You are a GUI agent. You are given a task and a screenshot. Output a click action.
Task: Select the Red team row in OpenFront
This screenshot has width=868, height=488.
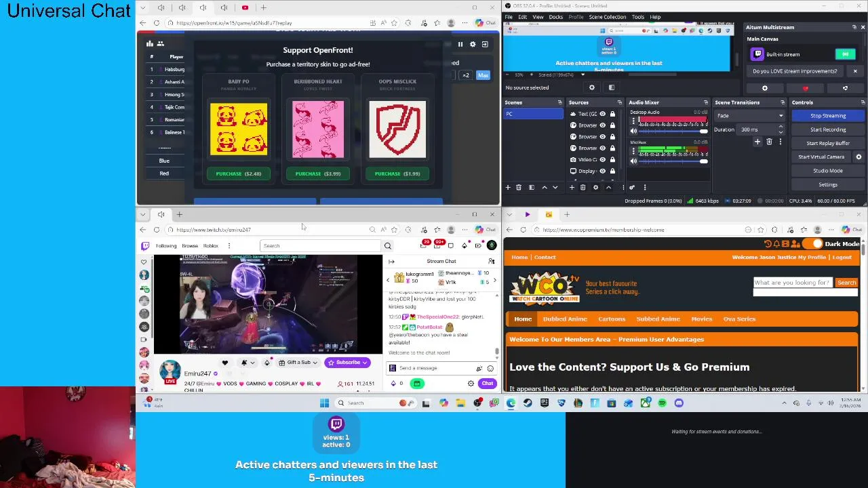(164, 174)
